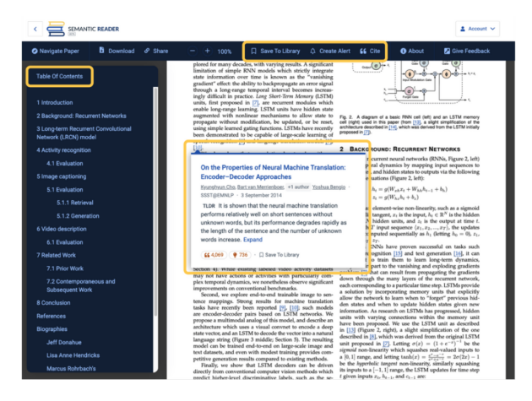Click citation [13] in the Fig. 2 caption
Image resolution: width=532 pixels, height=401 pixels.
416,122
